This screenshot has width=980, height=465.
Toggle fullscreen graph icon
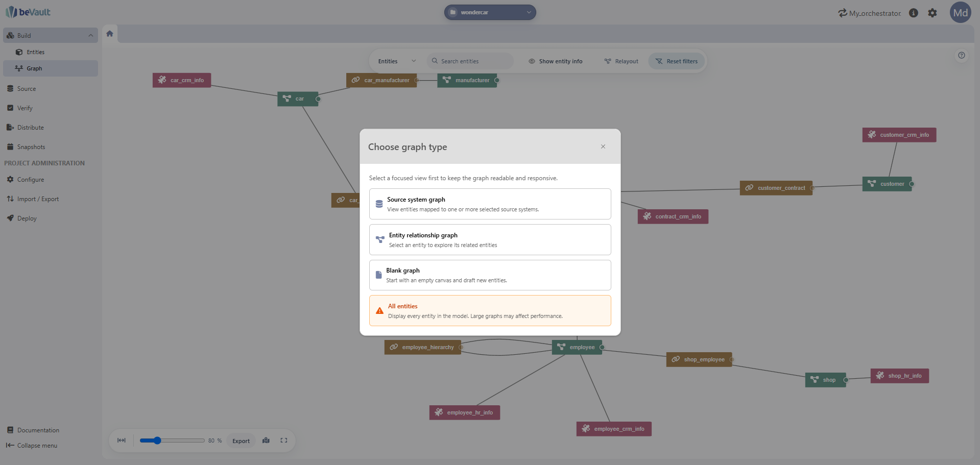284,440
